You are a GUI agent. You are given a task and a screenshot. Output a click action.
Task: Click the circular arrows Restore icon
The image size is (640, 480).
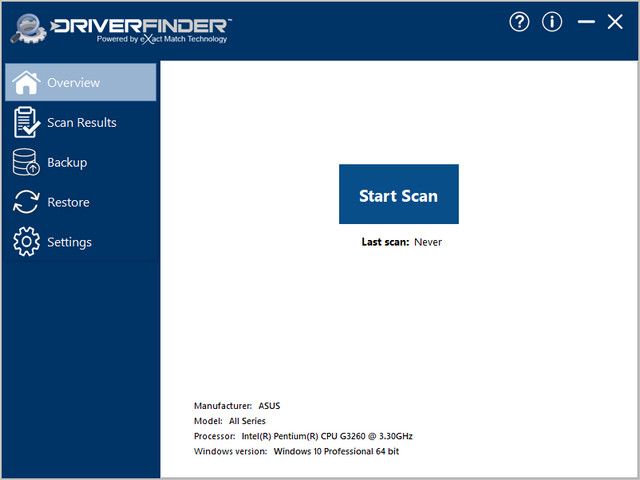point(26,202)
